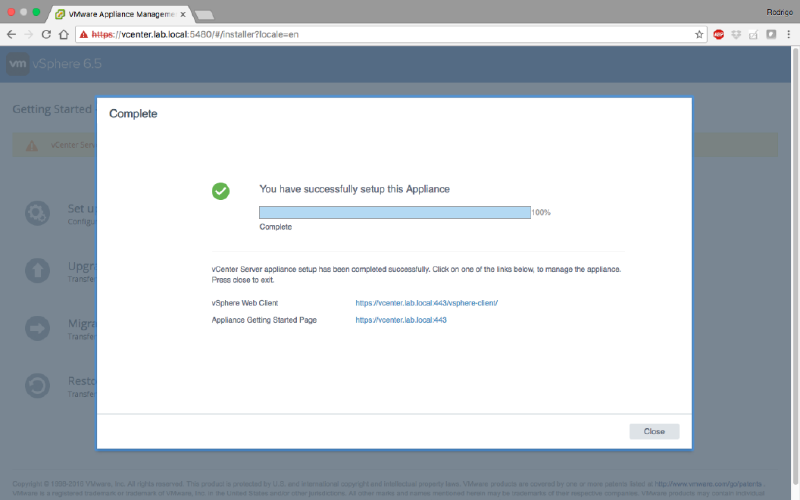Click the Restore circular-arrow icon

pyautogui.click(x=37, y=386)
